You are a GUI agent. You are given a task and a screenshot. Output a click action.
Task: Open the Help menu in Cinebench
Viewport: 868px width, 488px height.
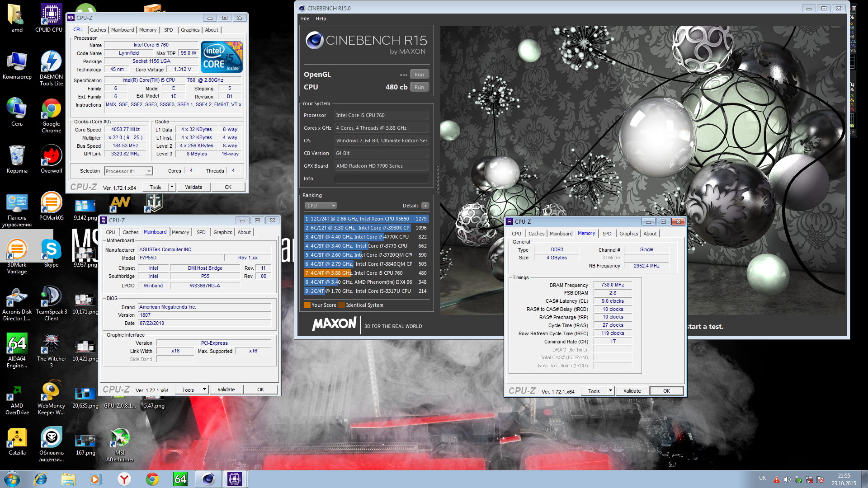[x=321, y=19]
